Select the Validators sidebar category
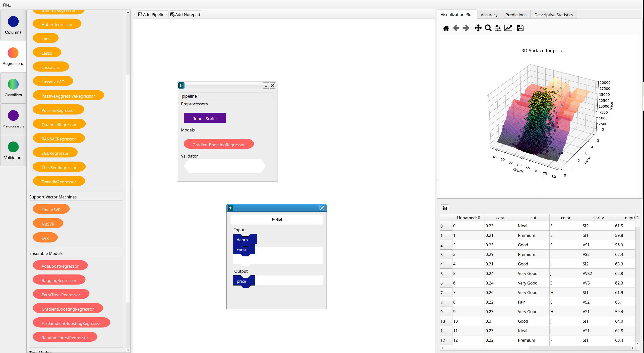The height and width of the screenshot is (353, 644). pyautogui.click(x=13, y=151)
